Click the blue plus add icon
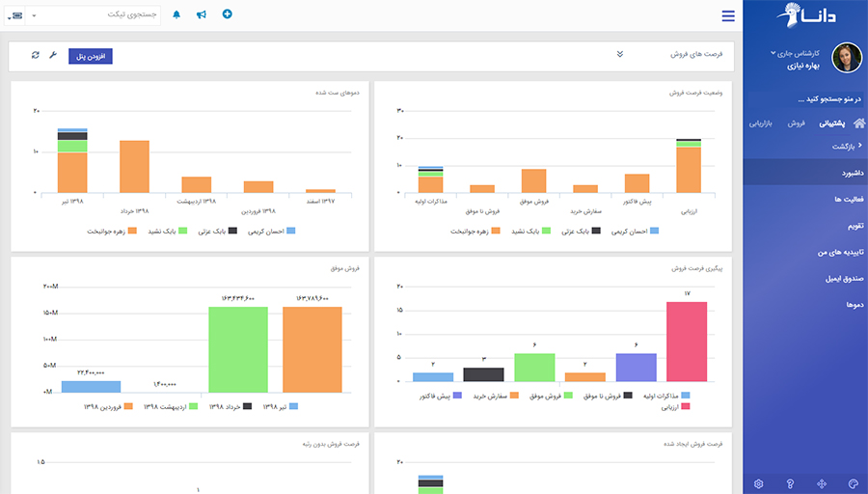 228,14
